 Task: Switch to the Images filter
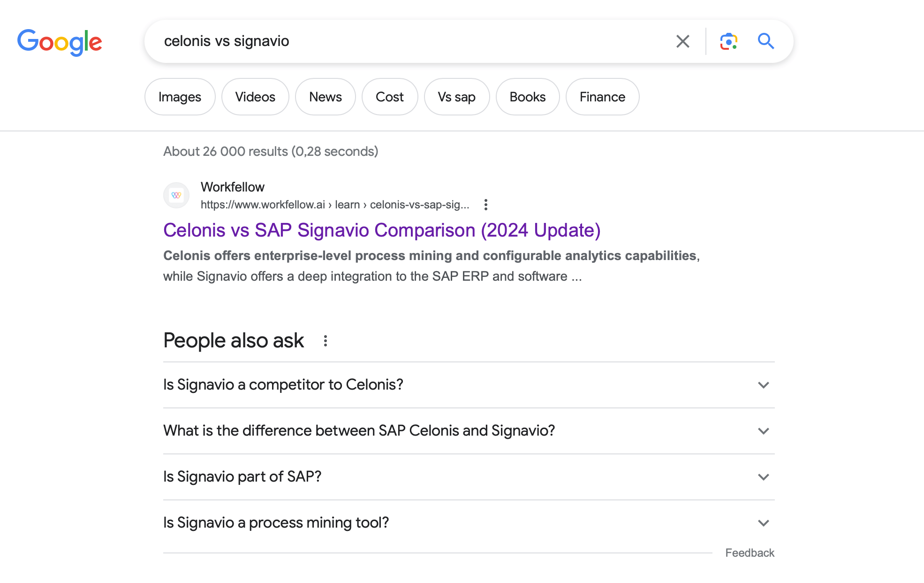click(x=180, y=97)
